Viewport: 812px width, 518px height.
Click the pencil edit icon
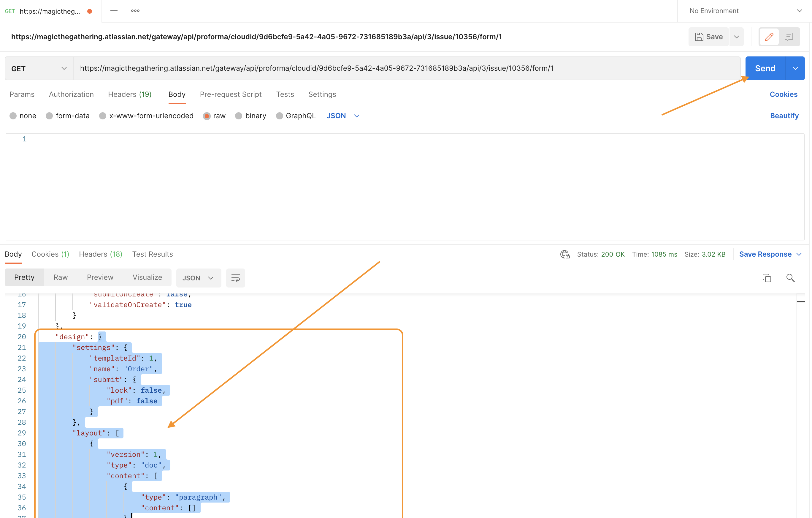click(x=769, y=37)
